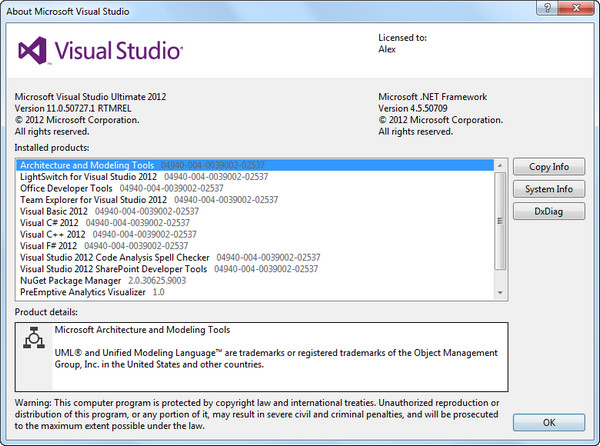
Task: Pick Visual Basic 2012 product
Action: coord(54,212)
